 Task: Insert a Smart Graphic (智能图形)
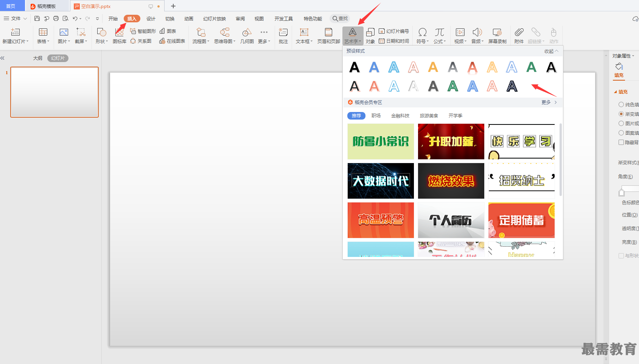[x=143, y=31]
